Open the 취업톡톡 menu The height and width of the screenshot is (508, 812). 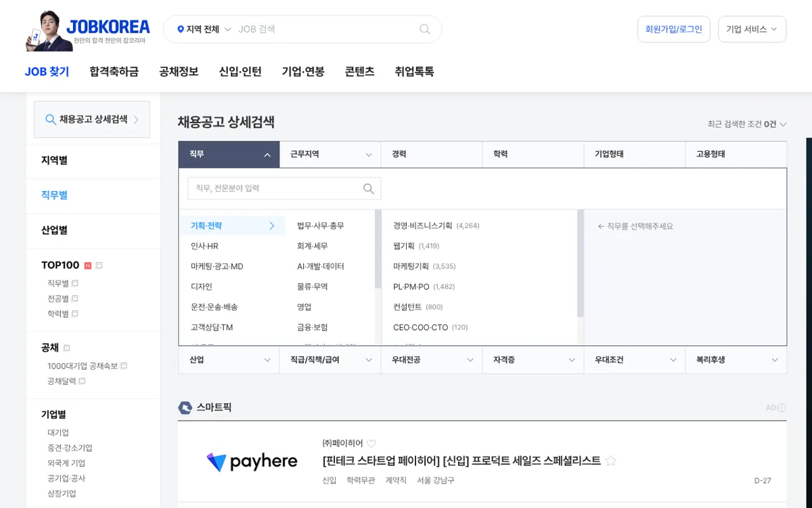[414, 71]
